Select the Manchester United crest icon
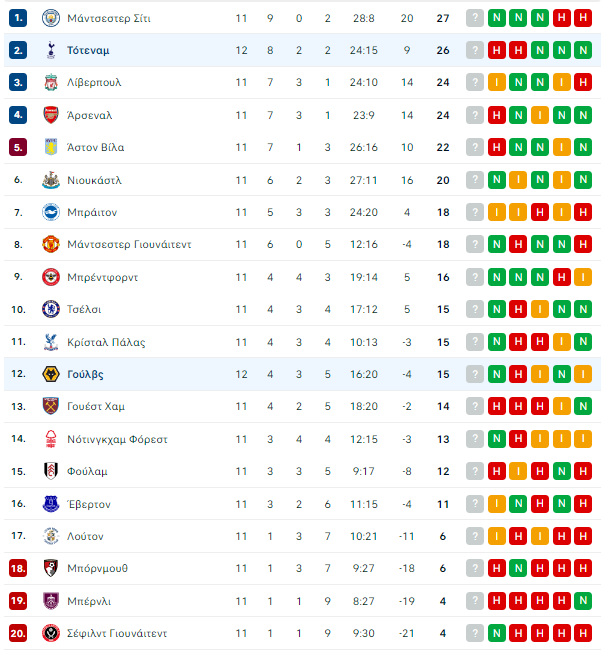 click(51, 244)
